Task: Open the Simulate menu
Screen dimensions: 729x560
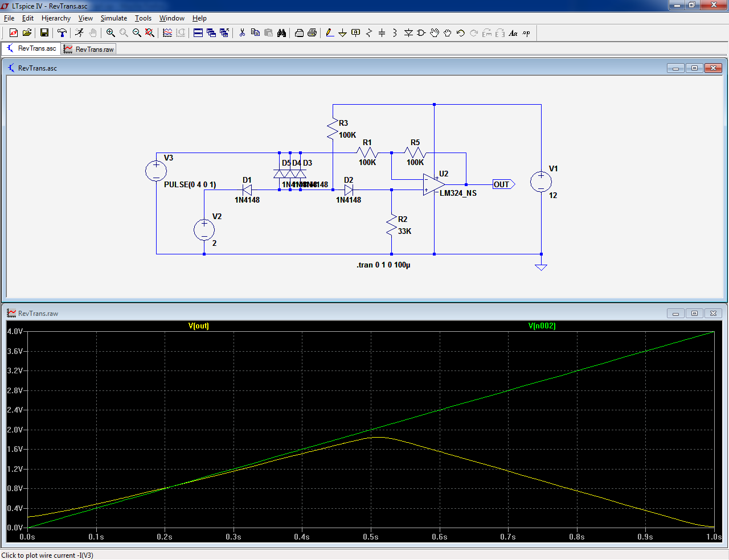Action: 114,18
